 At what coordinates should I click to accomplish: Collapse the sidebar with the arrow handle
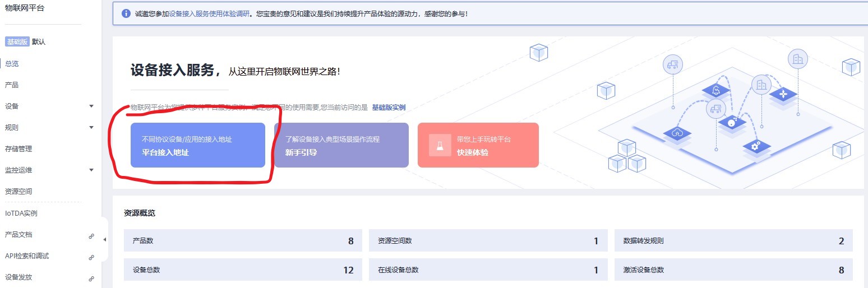(x=105, y=240)
